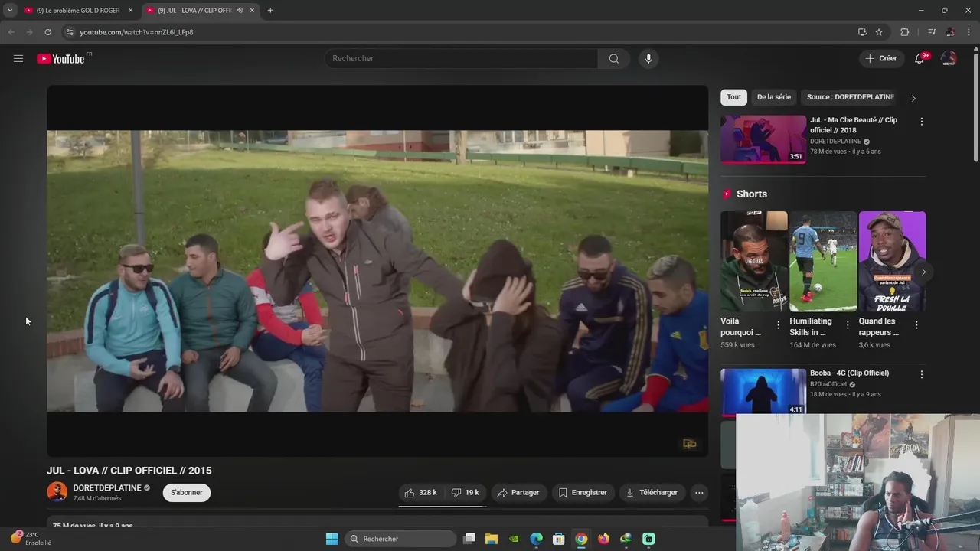Open YouTube account avatar menu
This screenshot has height=551, width=980.
(949, 58)
